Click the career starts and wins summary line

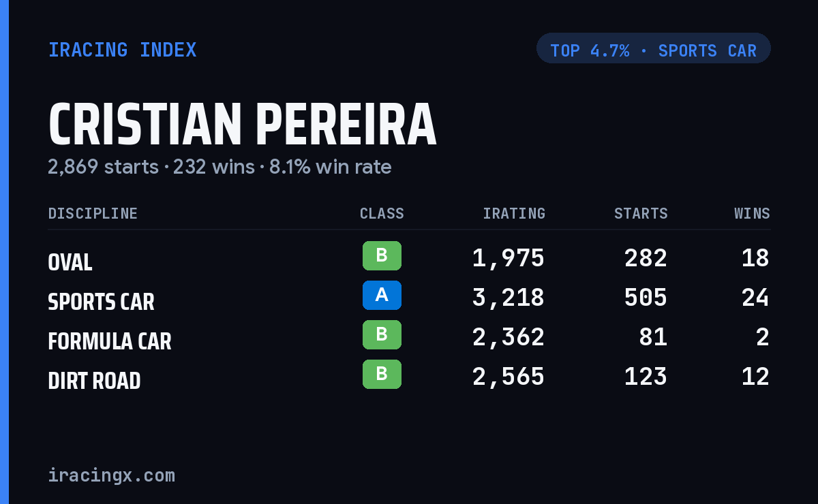click(219, 167)
